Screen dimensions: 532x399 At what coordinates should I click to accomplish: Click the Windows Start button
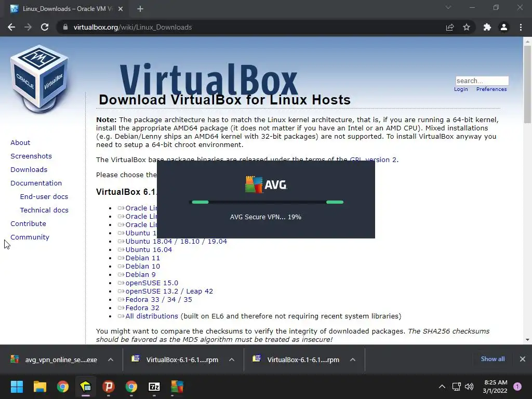tap(17, 387)
